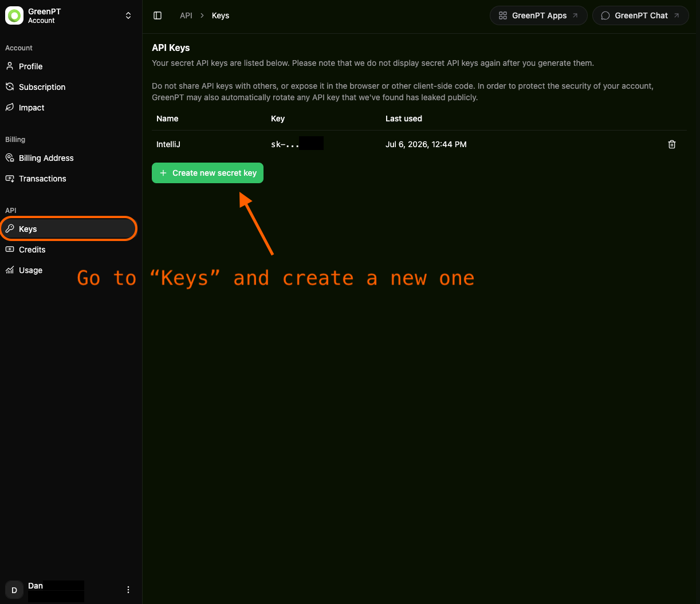The width and height of the screenshot is (700, 604).
Task: Click the Key column header
Action: pyautogui.click(x=278, y=119)
